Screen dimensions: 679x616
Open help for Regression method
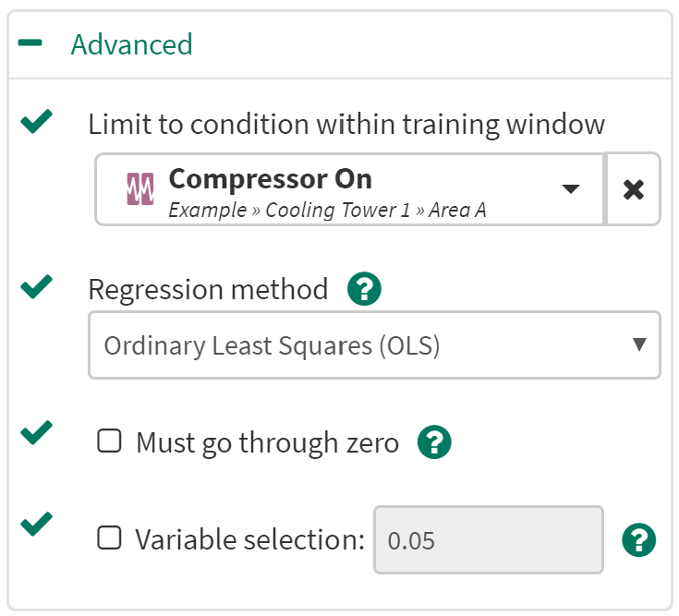[x=364, y=290]
